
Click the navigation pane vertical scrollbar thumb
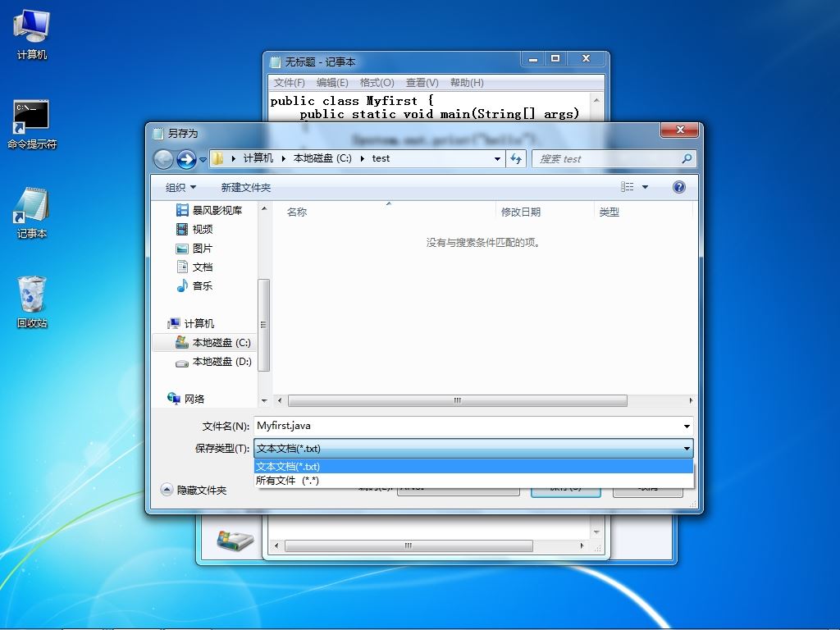pyautogui.click(x=263, y=325)
